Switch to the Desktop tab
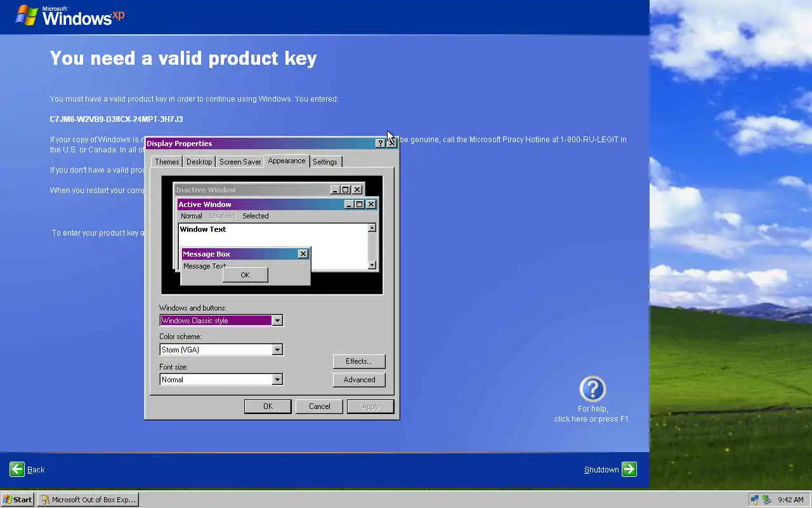 point(199,162)
